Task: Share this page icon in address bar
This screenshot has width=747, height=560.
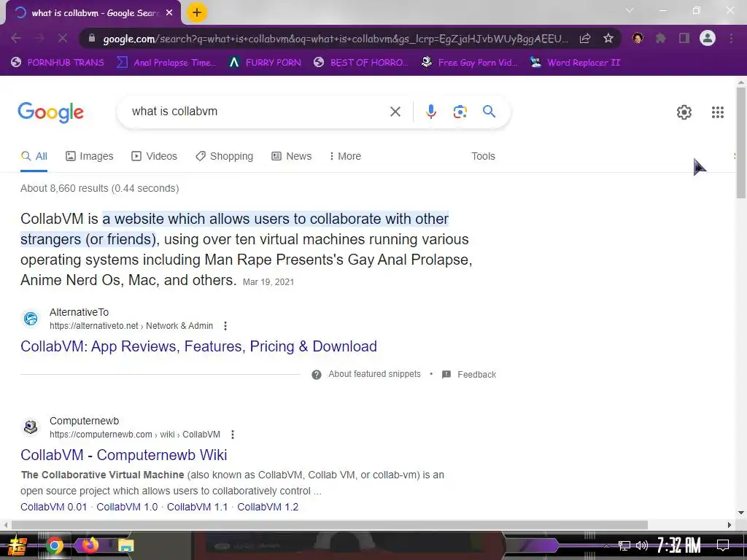Action: [x=585, y=39]
